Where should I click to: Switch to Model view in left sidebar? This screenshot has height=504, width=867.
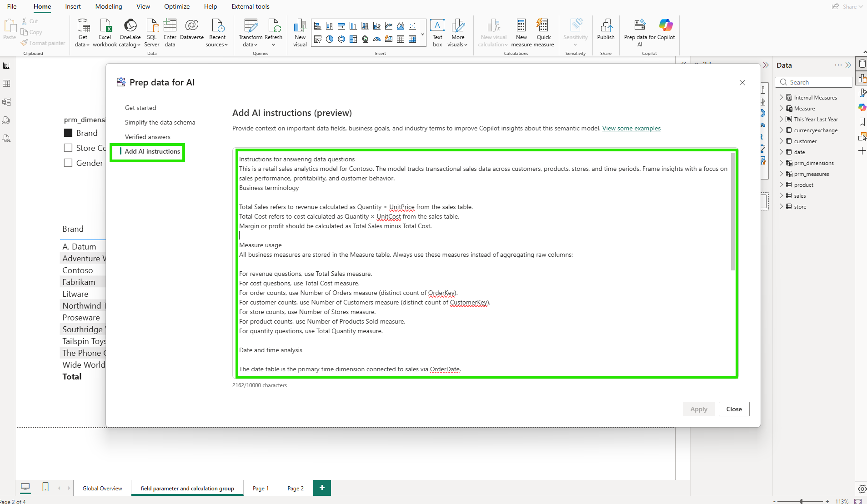pyautogui.click(x=6, y=102)
